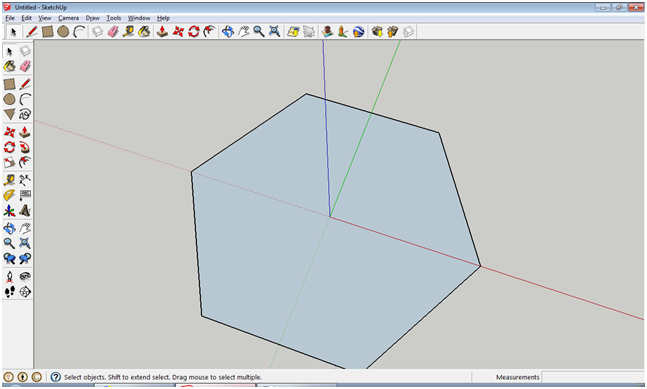647x389 pixels.
Task: Pick the Freehand tool
Action: point(25,114)
